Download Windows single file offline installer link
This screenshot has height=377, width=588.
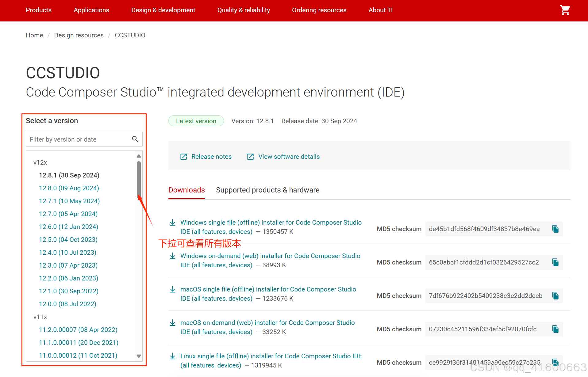pos(271,227)
